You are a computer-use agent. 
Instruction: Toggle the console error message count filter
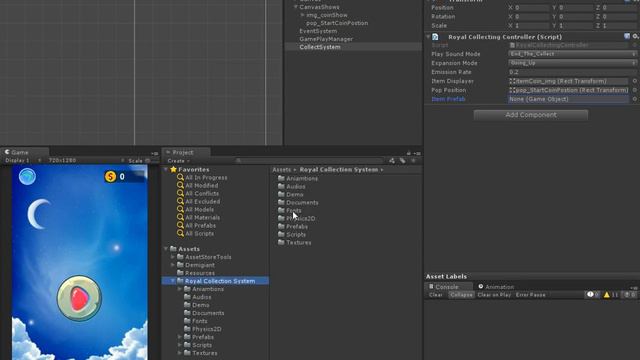point(629,295)
